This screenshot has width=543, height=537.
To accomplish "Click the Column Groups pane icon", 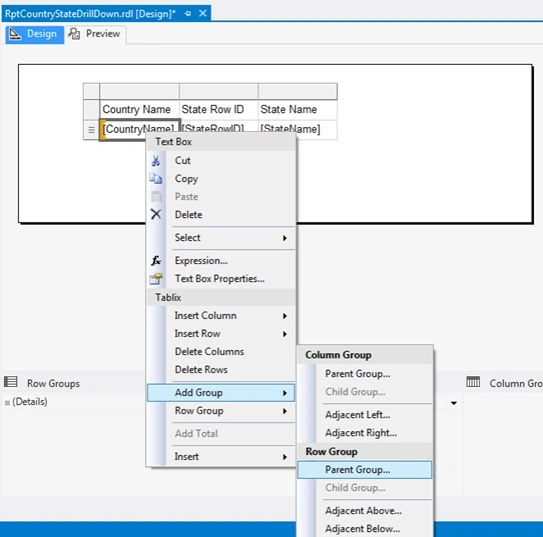I will (473, 382).
